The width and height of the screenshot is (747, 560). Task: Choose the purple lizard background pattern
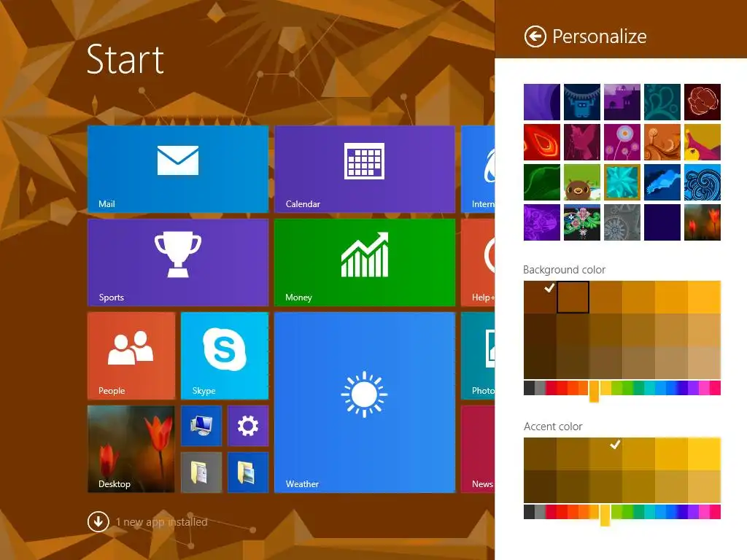pyautogui.click(x=542, y=222)
